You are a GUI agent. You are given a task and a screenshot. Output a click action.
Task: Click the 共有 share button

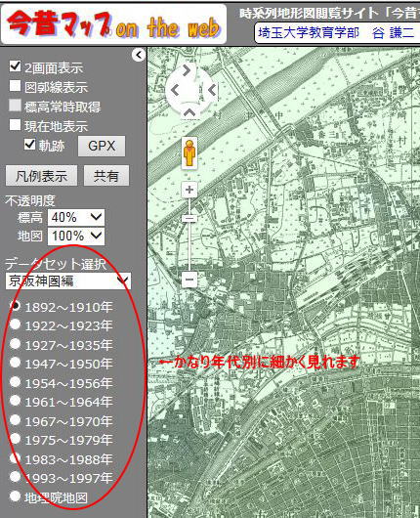tap(106, 176)
